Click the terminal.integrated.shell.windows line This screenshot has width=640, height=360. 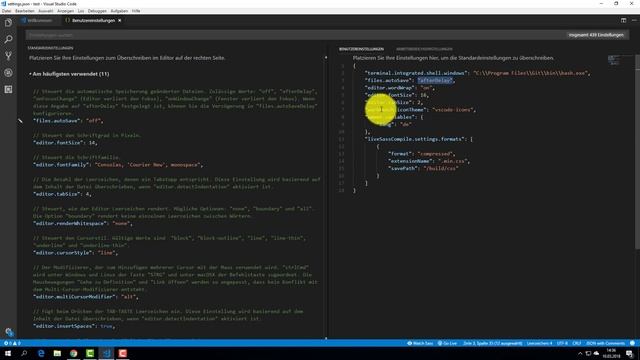[478, 73]
